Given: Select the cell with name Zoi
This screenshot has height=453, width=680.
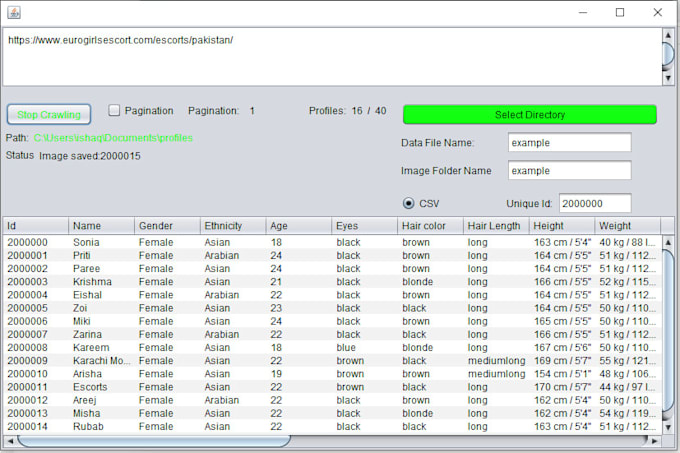Looking at the screenshot, I should (101, 308).
